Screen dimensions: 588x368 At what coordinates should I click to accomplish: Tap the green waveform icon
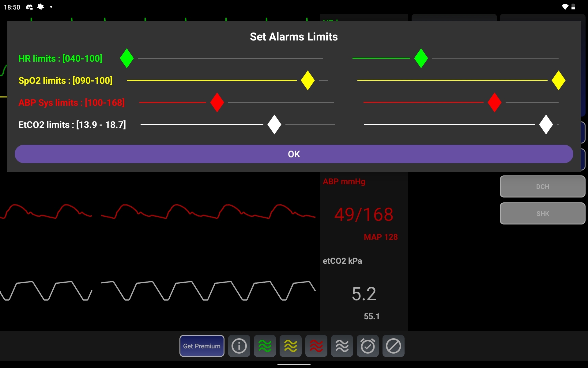tap(265, 346)
